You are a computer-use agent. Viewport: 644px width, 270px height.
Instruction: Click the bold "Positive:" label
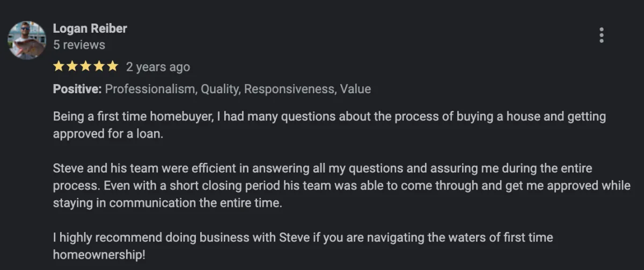click(77, 89)
